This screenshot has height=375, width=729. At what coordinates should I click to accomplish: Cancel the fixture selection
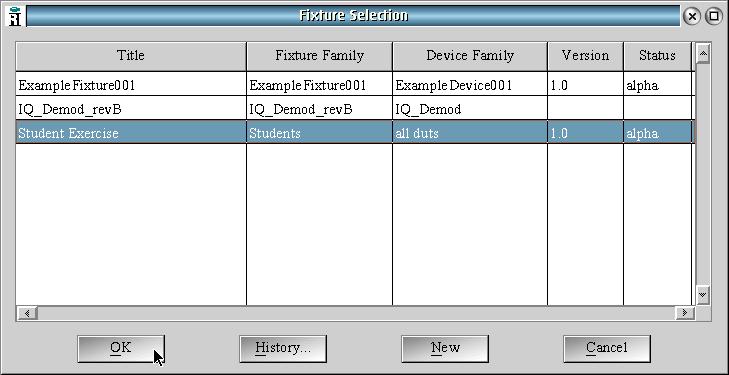coord(607,348)
